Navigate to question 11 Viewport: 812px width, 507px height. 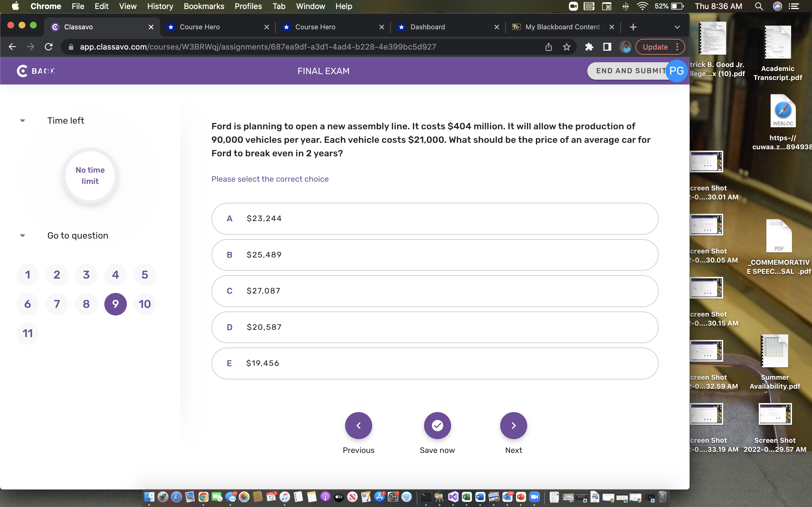click(28, 333)
